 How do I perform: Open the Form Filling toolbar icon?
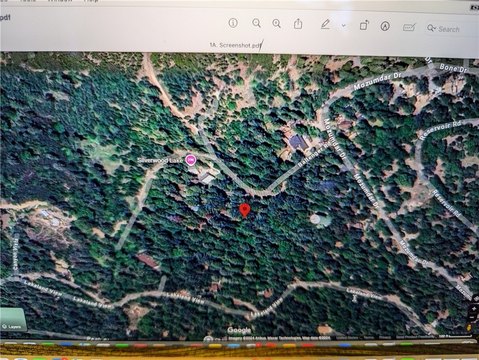coord(409,27)
